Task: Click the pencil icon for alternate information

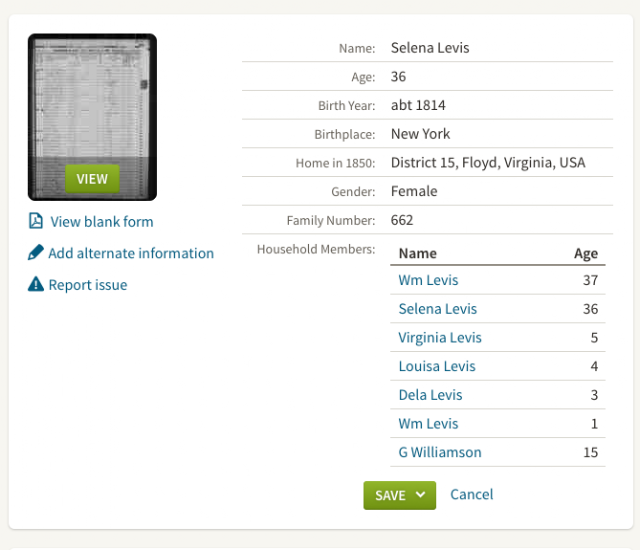Action: 36,252
